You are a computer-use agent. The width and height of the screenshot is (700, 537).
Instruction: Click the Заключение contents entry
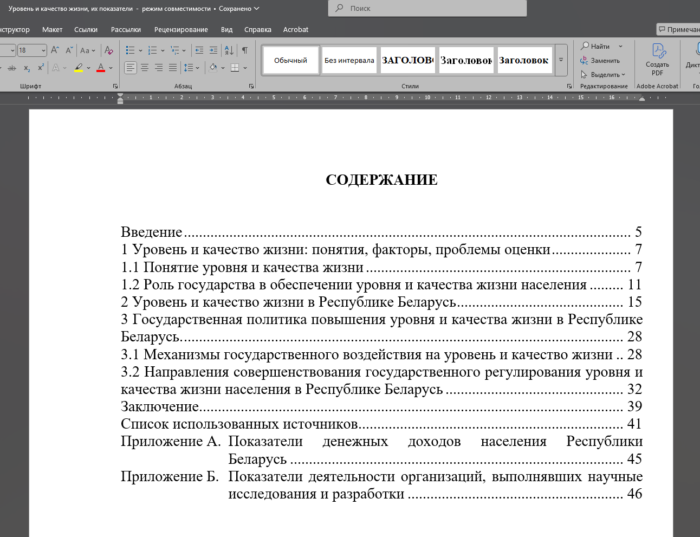tap(382, 406)
